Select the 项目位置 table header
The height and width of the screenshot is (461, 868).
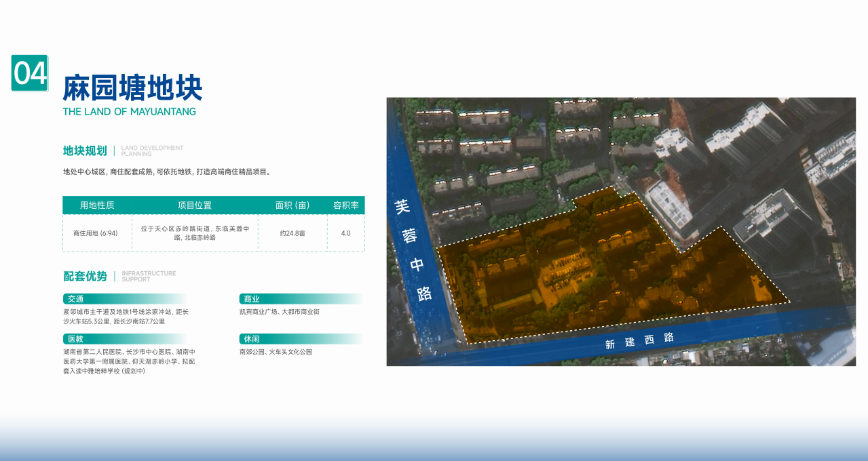click(x=195, y=205)
